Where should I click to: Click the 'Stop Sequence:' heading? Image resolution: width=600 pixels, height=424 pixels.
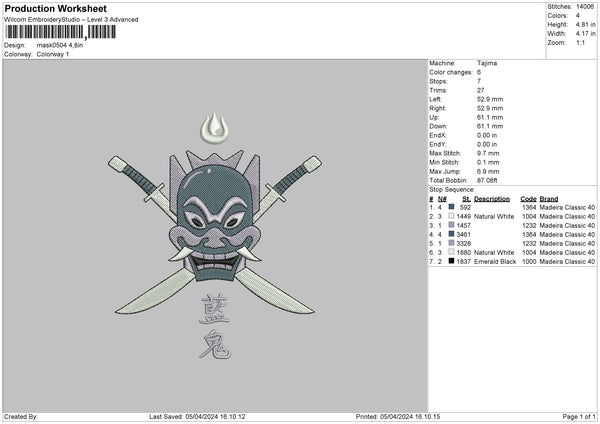tap(452, 189)
